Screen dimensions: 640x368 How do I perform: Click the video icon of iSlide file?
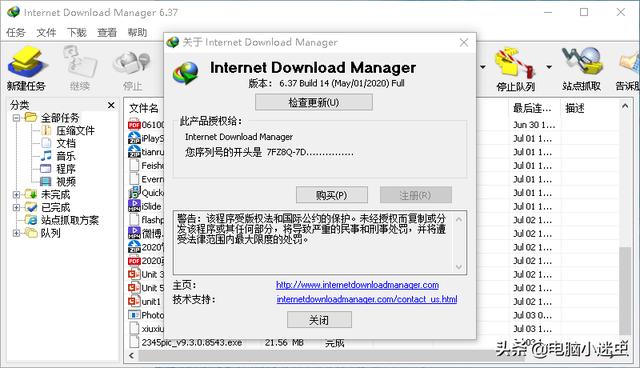pos(134,206)
